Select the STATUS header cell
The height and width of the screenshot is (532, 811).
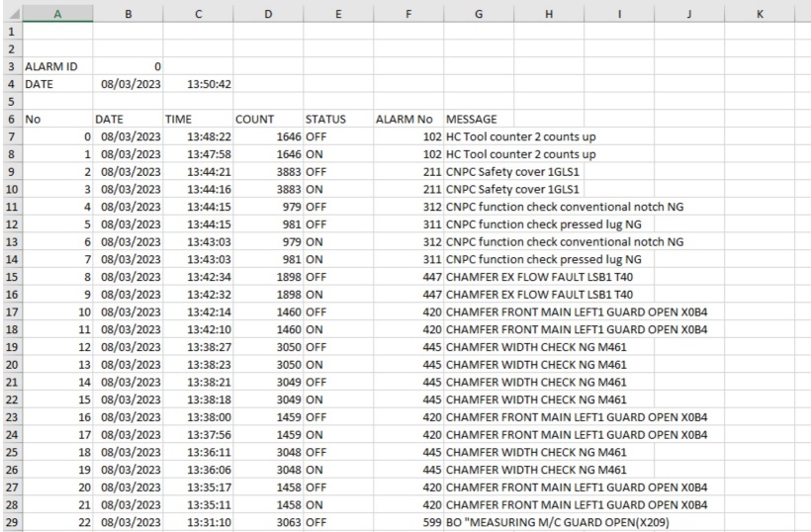click(336, 119)
